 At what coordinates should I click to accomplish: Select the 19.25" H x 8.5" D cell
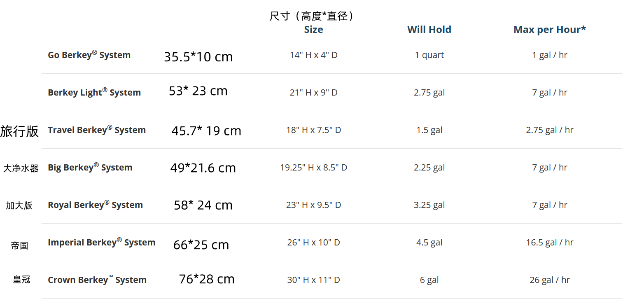pos(313,168)
